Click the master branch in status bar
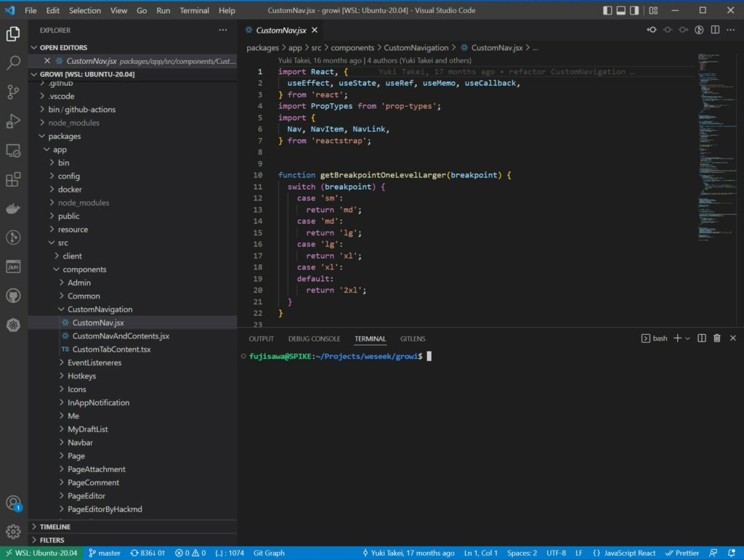 [105, 553]
